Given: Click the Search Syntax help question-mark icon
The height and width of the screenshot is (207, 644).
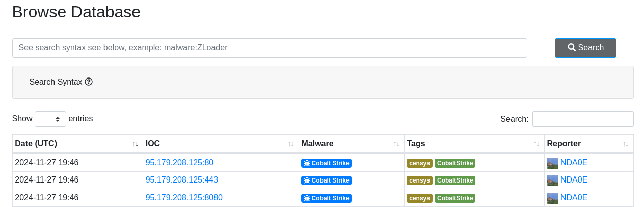Looking at the screenshot, I should coord(89,82).
